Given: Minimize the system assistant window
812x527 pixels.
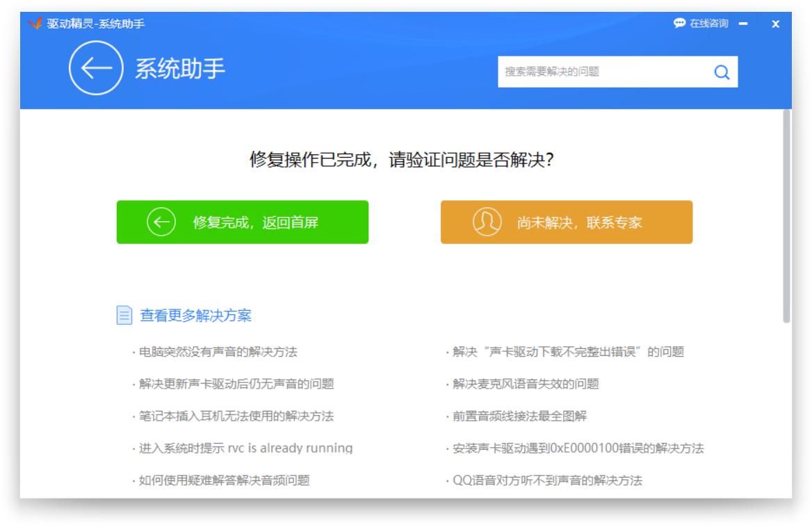Looking at the screenshot, I should 743,24.
